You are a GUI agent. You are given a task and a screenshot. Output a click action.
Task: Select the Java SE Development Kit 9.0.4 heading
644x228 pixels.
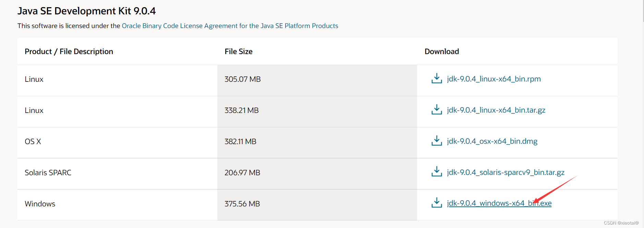(86, 11)
